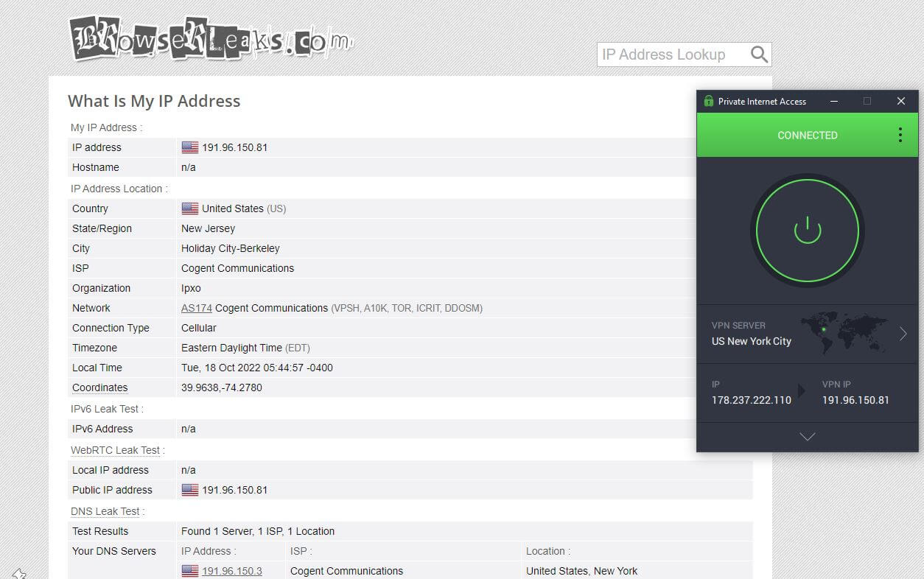Select IP address value in My IP Address row
This screenshot has height=579, width=924.
pyautogui.click(x=234, y=147)
